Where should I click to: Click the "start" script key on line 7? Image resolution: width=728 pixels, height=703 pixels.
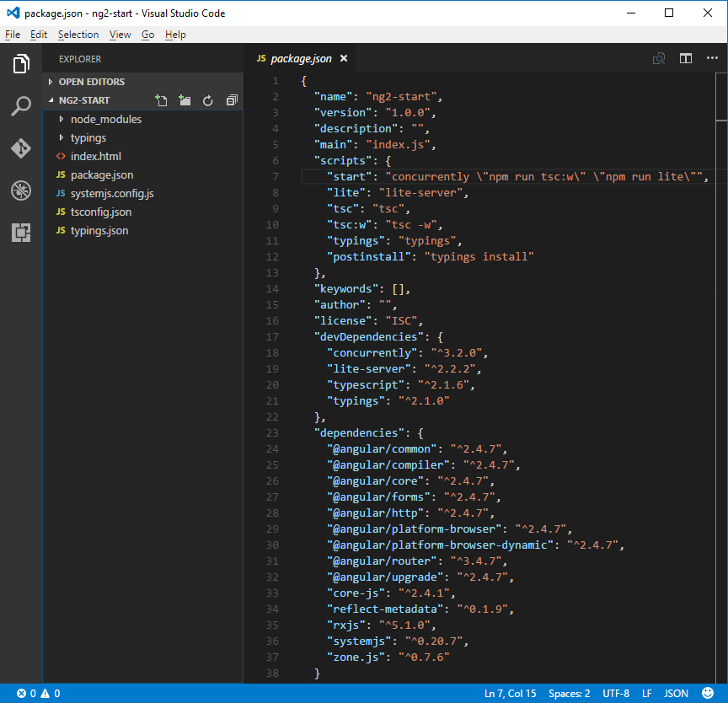[353, 176]
